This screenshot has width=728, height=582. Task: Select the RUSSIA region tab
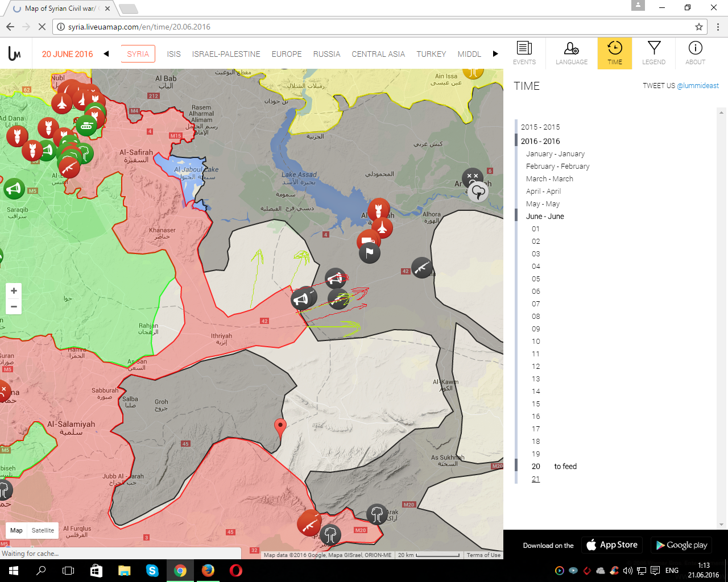[x=326, y=54]
